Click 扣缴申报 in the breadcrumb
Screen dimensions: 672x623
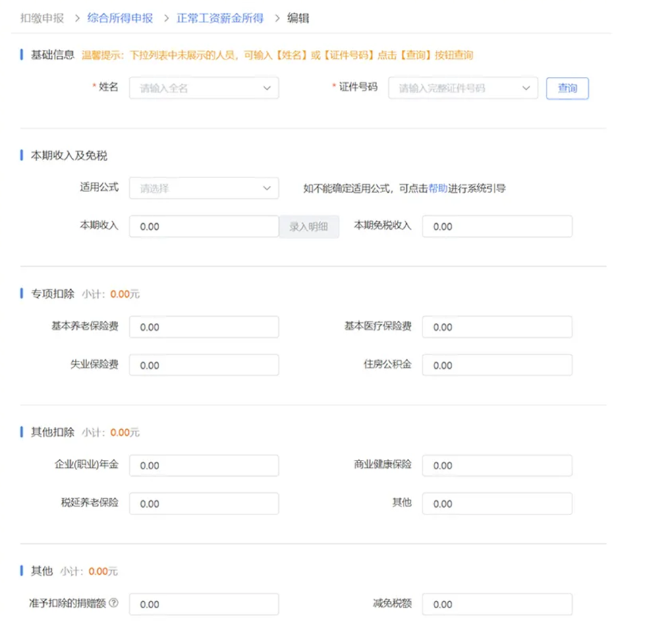click(42, 18)
